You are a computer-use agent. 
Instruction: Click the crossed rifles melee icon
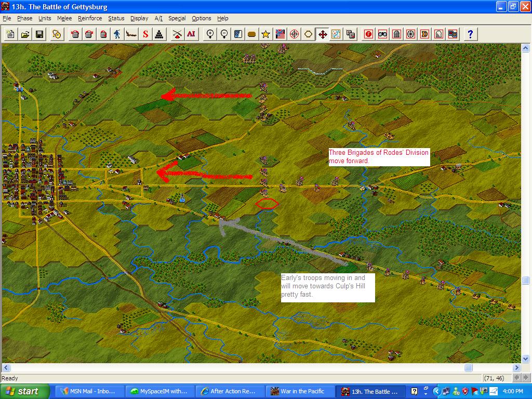(177, 34)
